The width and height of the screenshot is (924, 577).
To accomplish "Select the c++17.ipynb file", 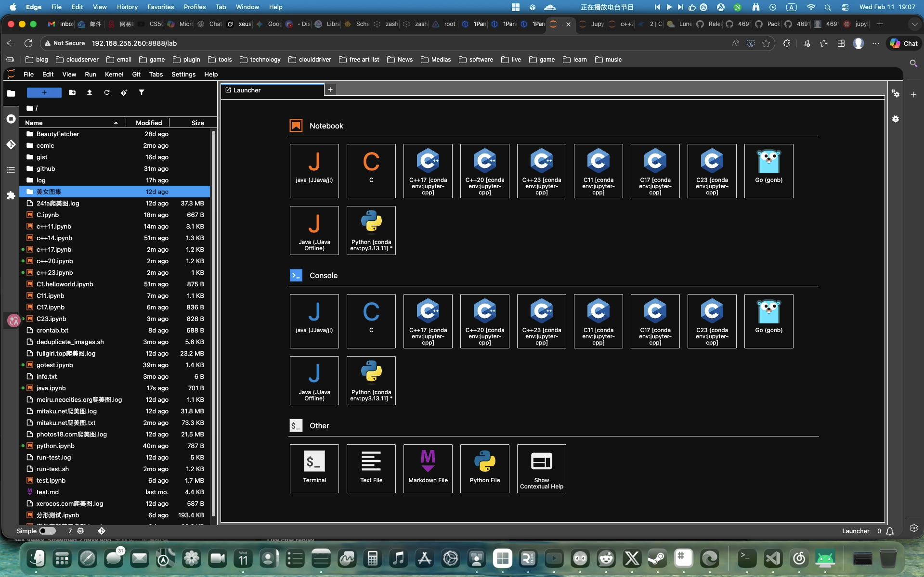I will click(x=115, y=249).
